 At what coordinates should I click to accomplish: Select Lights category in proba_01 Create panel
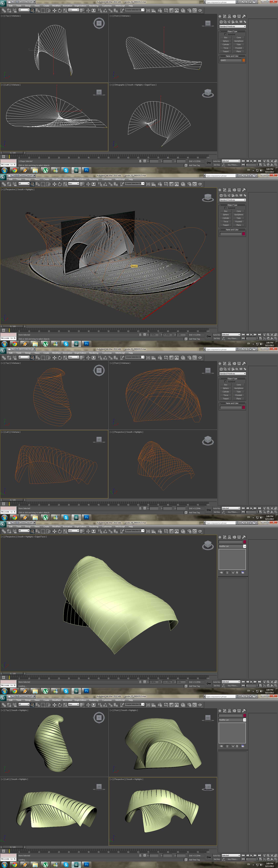tap(229, 21)
